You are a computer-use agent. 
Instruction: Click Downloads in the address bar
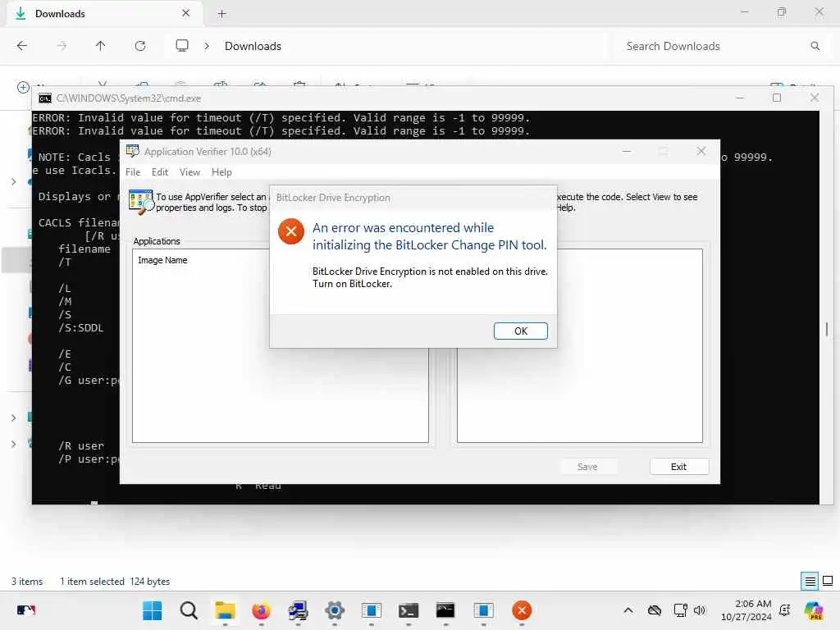point(253,46)
